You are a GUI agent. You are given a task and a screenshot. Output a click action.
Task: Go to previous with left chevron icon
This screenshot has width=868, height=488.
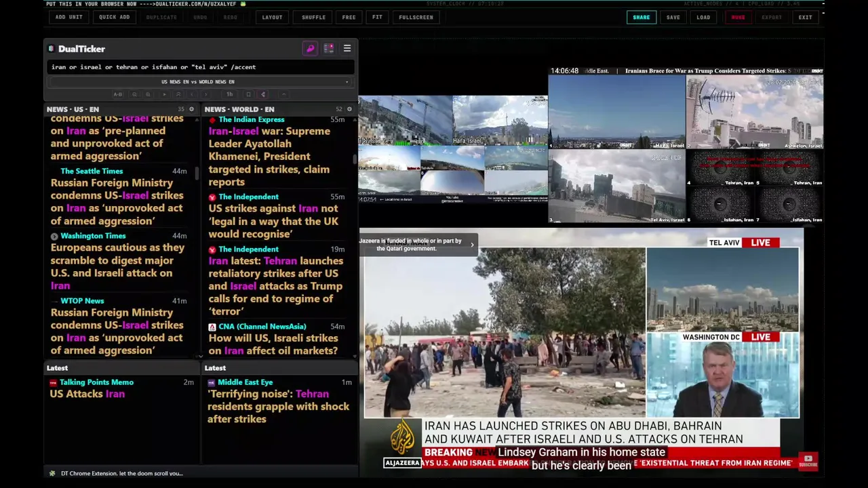pos(192,94)
